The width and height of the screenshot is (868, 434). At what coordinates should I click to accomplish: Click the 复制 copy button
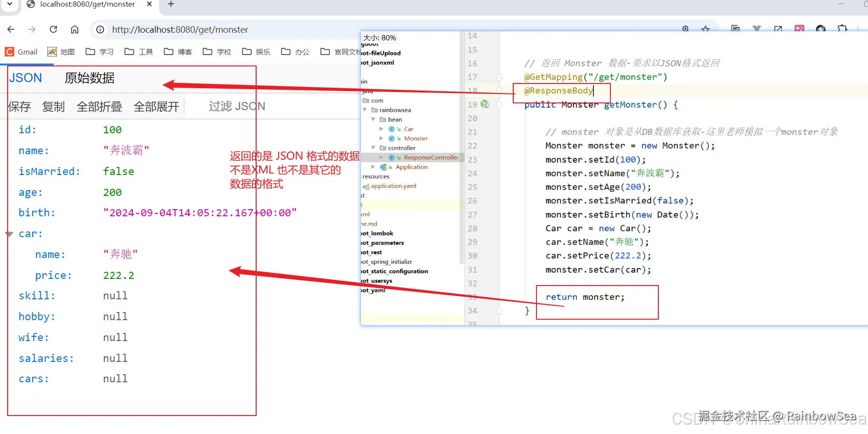(x=54, y=107)
